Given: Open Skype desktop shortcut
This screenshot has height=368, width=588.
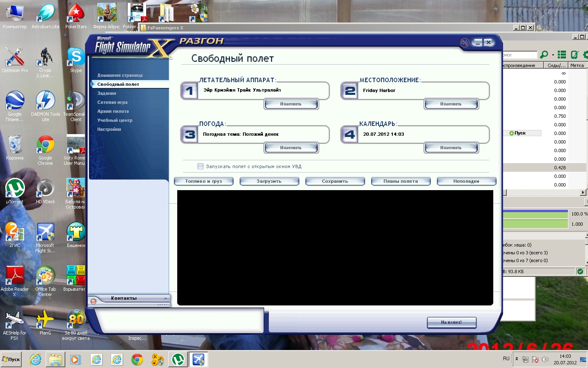Looking at the screenshot, I should pos(76,60).
